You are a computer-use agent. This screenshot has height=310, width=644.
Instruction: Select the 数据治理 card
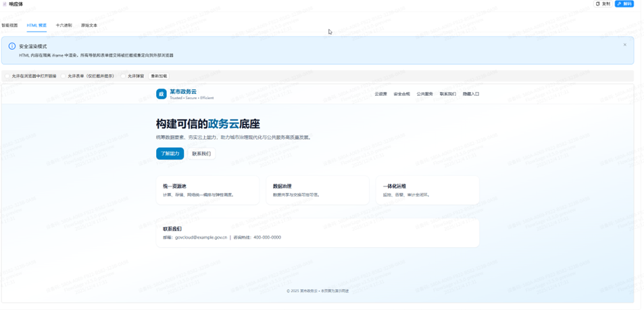point(318,190)
